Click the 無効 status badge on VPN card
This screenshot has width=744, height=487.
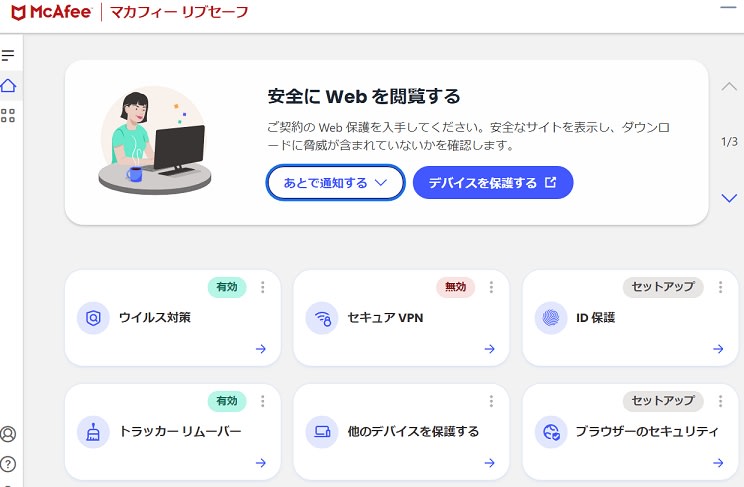point(456,287)
